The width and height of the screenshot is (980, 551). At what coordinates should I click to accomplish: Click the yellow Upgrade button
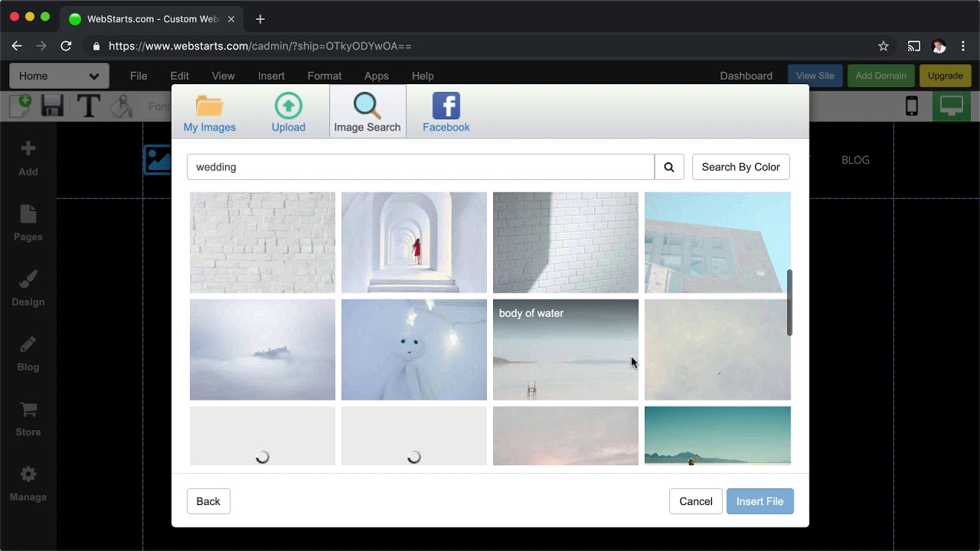946,76
